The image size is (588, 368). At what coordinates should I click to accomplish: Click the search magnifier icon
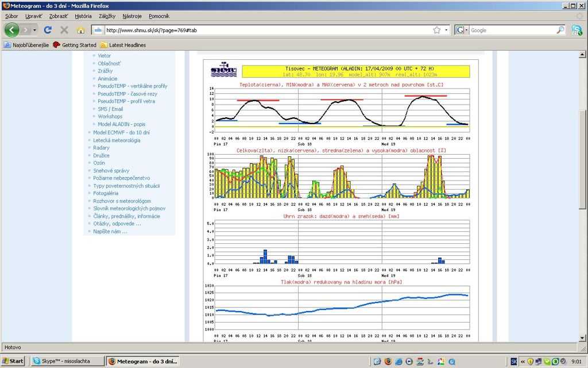pos(560,30)
